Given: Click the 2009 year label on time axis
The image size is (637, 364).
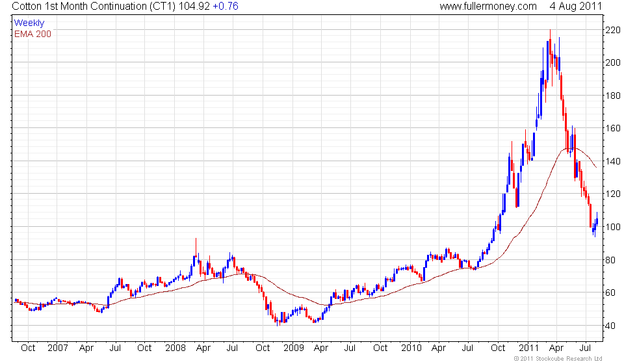Looking at the screenshot, I should [x=294, y=348].
